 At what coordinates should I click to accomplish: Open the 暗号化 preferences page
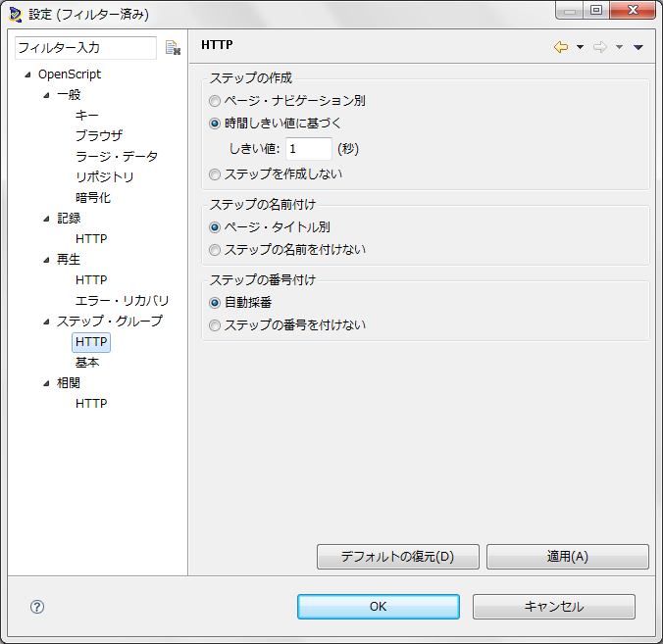93,198
